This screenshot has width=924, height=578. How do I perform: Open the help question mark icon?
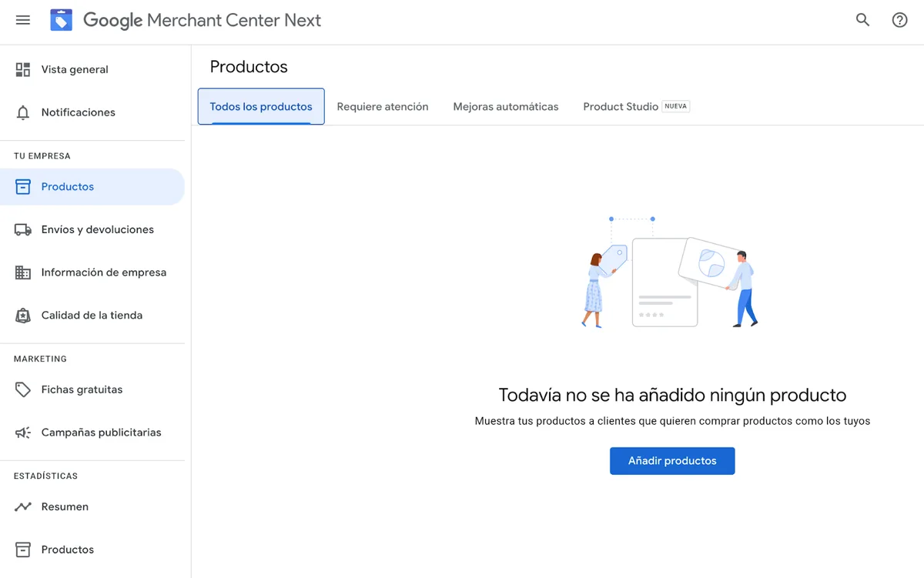pos(899,20)
